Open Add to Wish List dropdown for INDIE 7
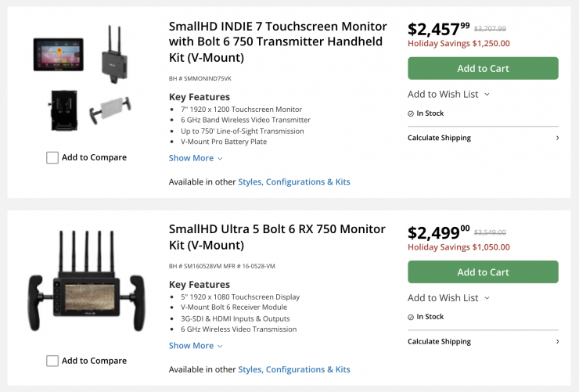The width and height of the screenshot is (579, 392). pos(448,94)
